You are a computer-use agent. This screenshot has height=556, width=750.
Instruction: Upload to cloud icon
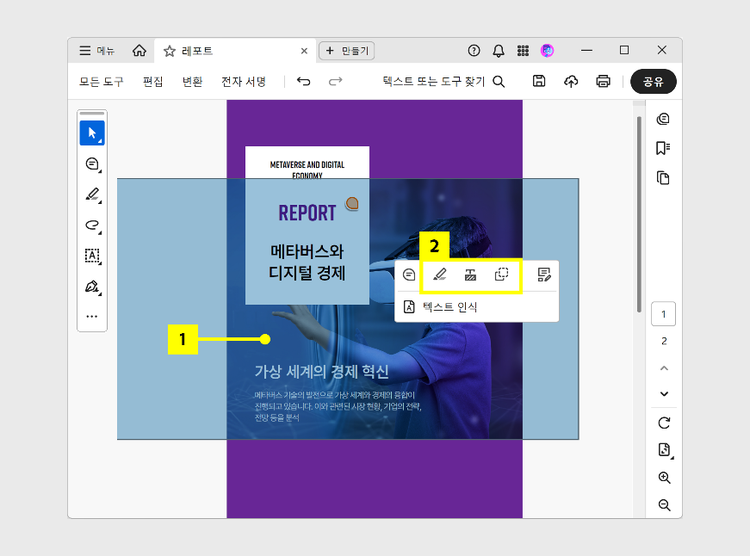pyautogui.click(x=571, y=81)
